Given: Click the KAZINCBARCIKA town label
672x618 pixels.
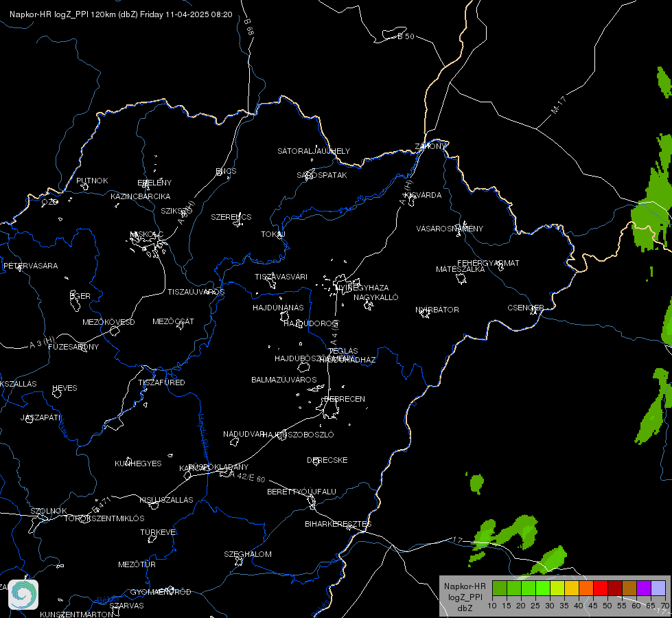Looking at the screenshot, I should (141, 196).
